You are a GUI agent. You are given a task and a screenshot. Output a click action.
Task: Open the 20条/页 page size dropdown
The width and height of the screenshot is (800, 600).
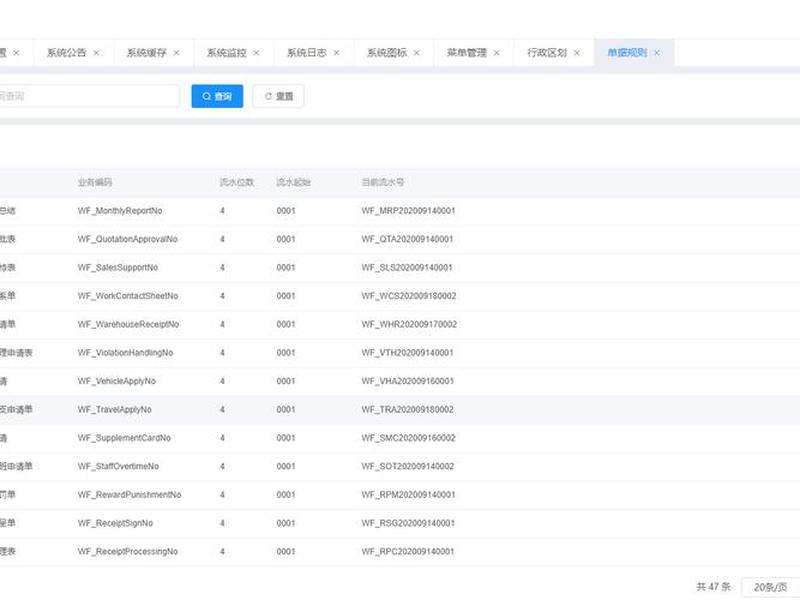click(770, 588)
